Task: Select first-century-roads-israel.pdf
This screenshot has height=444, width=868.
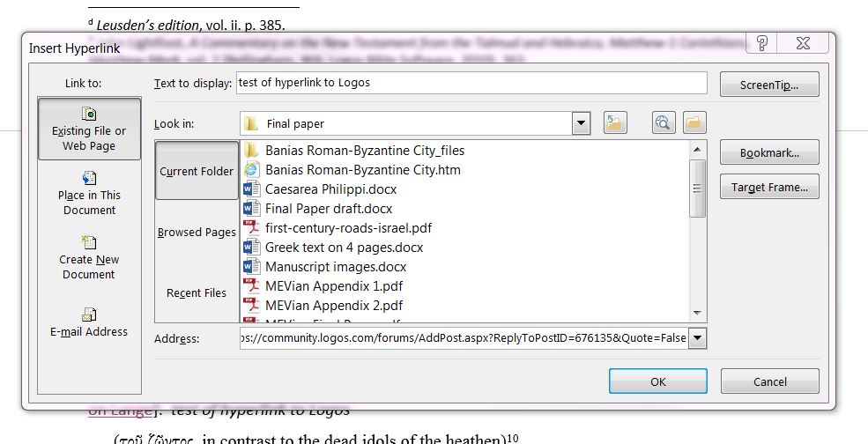Action: 348,227
